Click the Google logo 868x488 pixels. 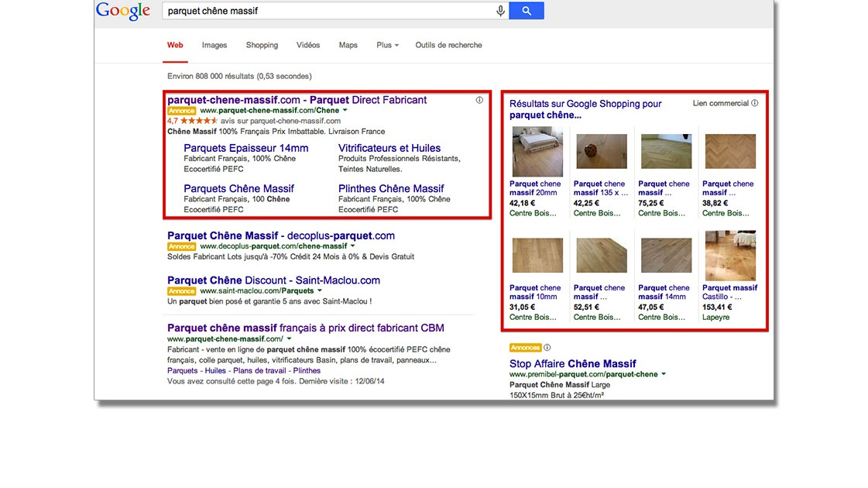(x=123, y=11)
